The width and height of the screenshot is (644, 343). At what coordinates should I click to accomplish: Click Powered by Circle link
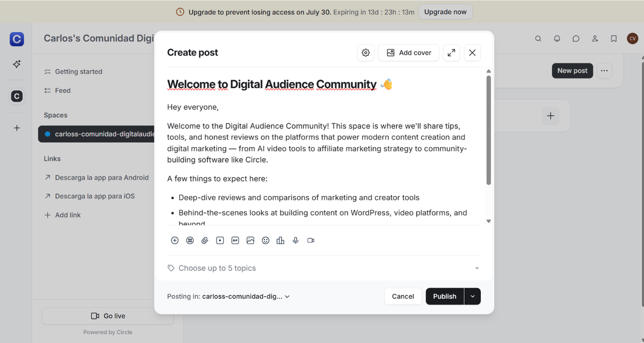coord(108,332)
